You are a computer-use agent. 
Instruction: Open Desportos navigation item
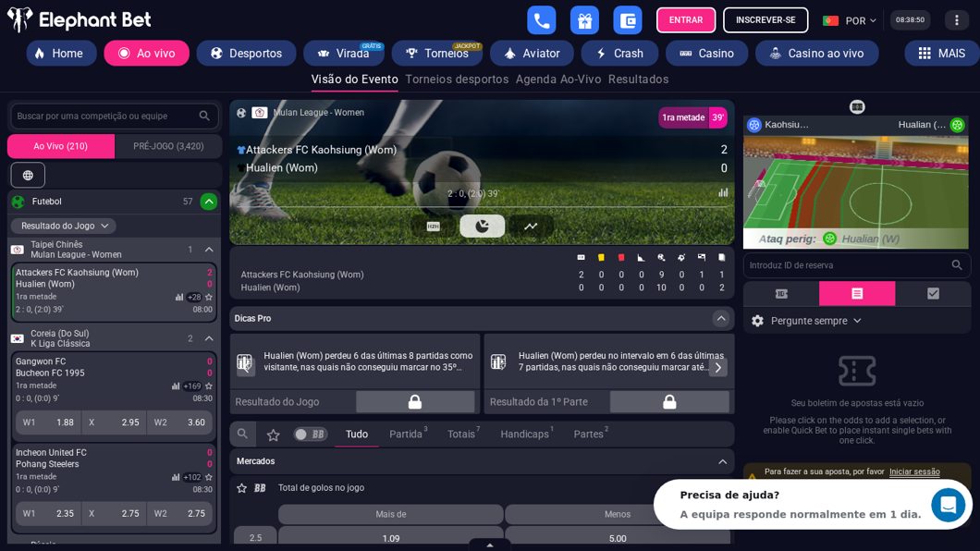tap(246, 53)
